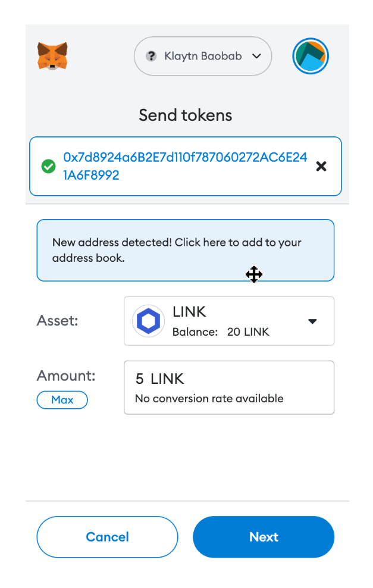Expand the asset dropdown arrow
This screenshot has height=588, width=373.
point(312,321)
